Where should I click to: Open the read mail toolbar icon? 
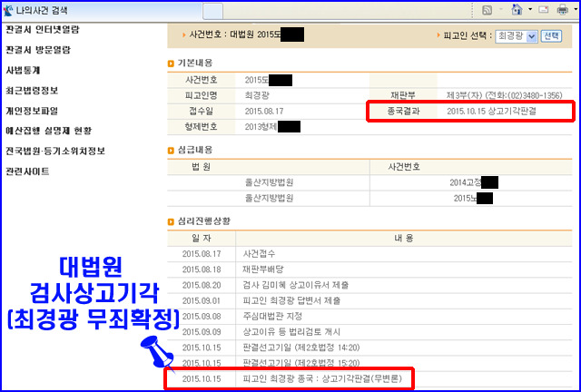(x=544, y=10)
